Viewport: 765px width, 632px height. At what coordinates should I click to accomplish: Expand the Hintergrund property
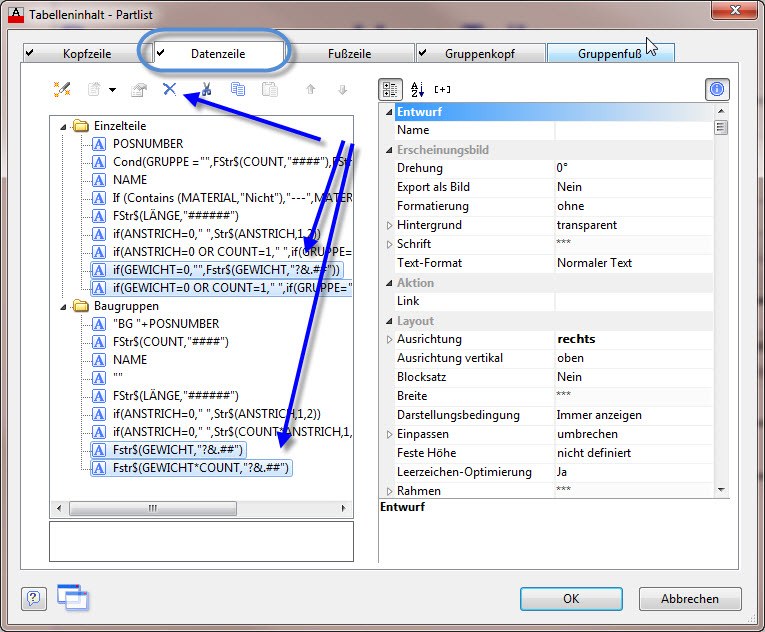click(x=389, y=225)
